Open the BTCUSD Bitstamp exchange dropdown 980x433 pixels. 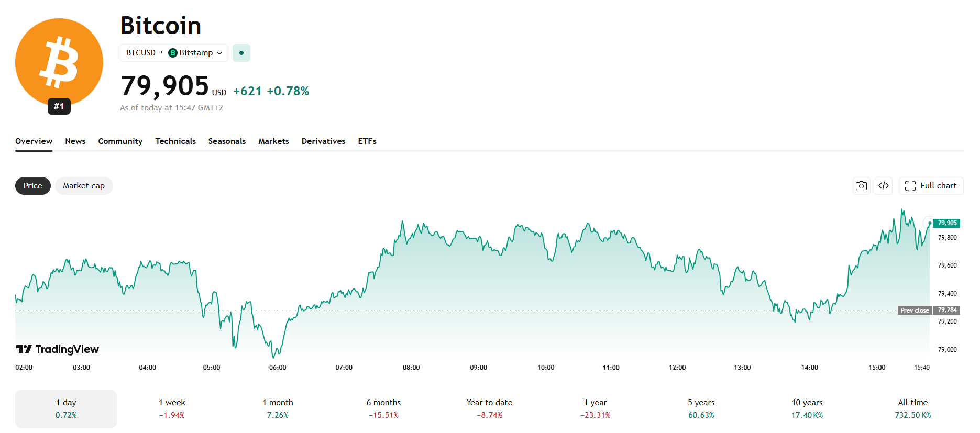tap(174, 53)
